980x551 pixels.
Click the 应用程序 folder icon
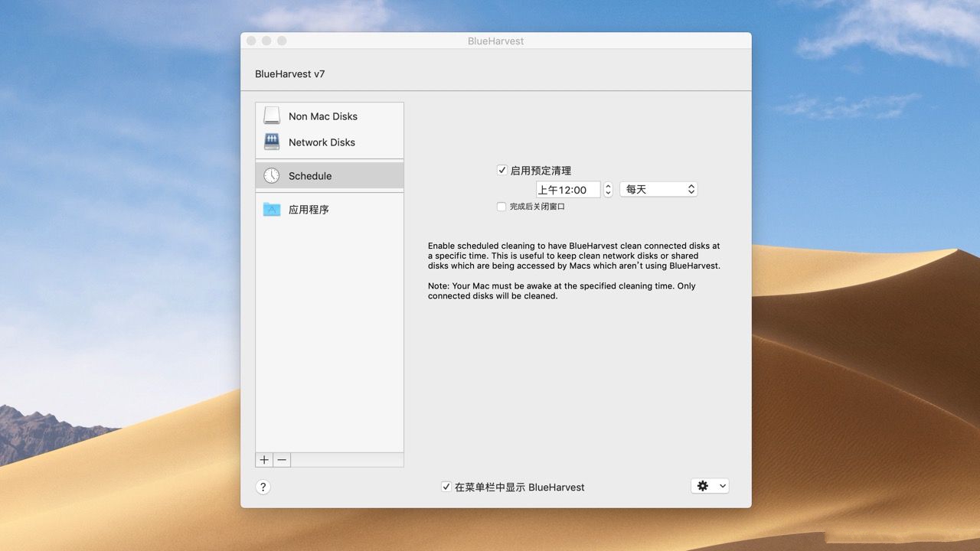(272, 209)
